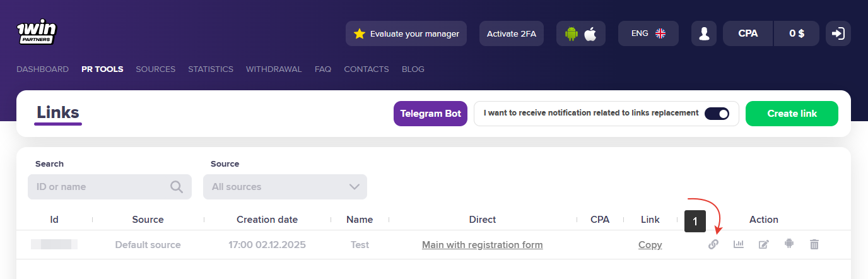Click the 1win Partners logo
Screen dimensions: 868x279
click(x=37, y=32)
